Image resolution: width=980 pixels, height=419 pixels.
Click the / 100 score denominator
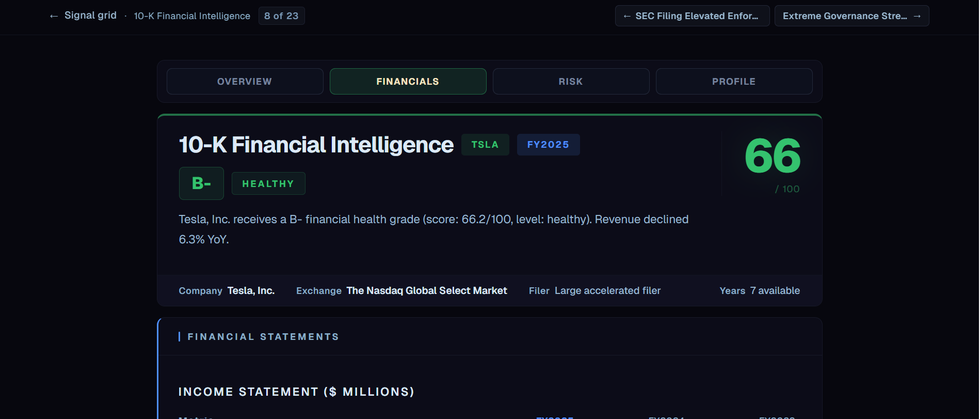tap(787, 189)
